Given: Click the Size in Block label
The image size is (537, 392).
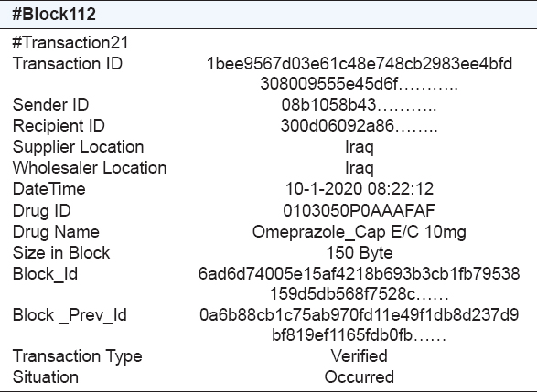Looking at the screenshot, I should click(x=61, y=253).
